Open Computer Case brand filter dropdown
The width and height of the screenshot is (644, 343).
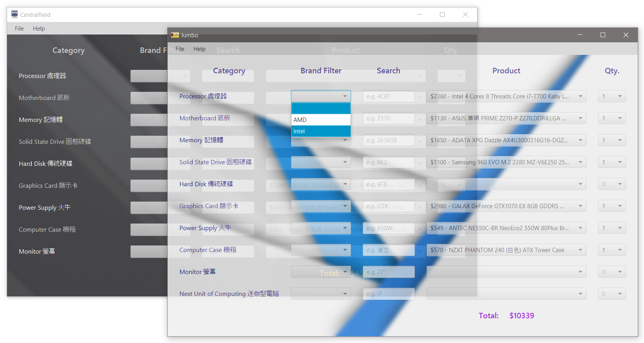pos(321,250)
